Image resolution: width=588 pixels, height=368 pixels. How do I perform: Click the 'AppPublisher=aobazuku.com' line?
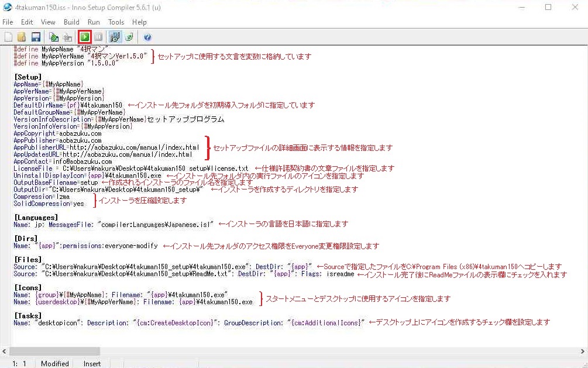pyautogui.click(x=57, y=140)
